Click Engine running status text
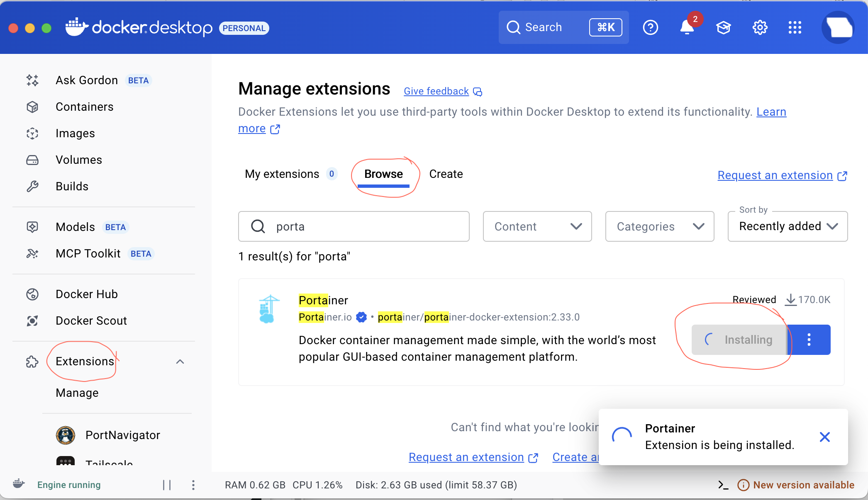 tap(69, 485)
